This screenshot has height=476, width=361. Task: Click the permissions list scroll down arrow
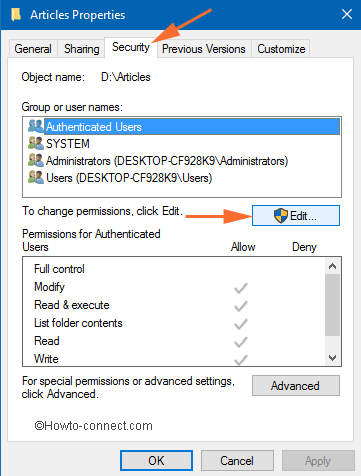point(332,358)
